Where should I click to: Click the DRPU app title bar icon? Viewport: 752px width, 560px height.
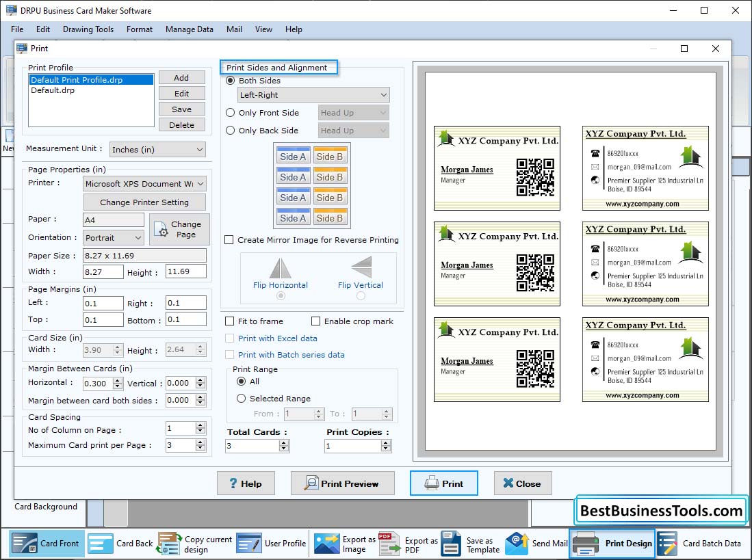click(x=11, y=10)
